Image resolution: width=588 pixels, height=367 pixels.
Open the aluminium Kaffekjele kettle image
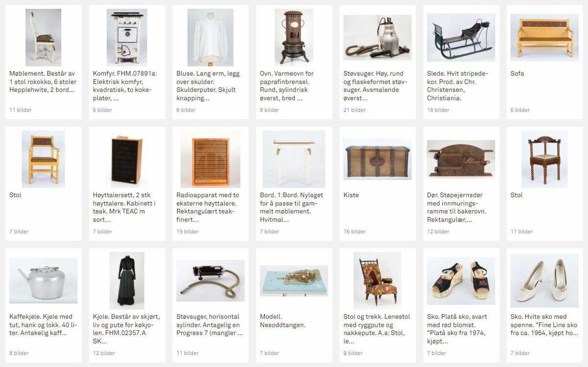[43, 281]
